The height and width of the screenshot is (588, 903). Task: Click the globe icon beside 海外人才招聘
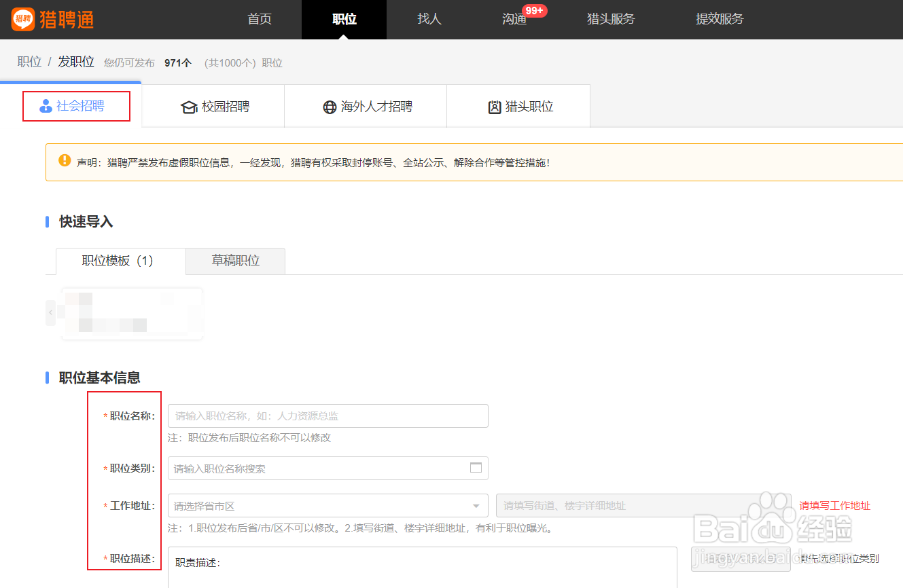tap(330, 107)
